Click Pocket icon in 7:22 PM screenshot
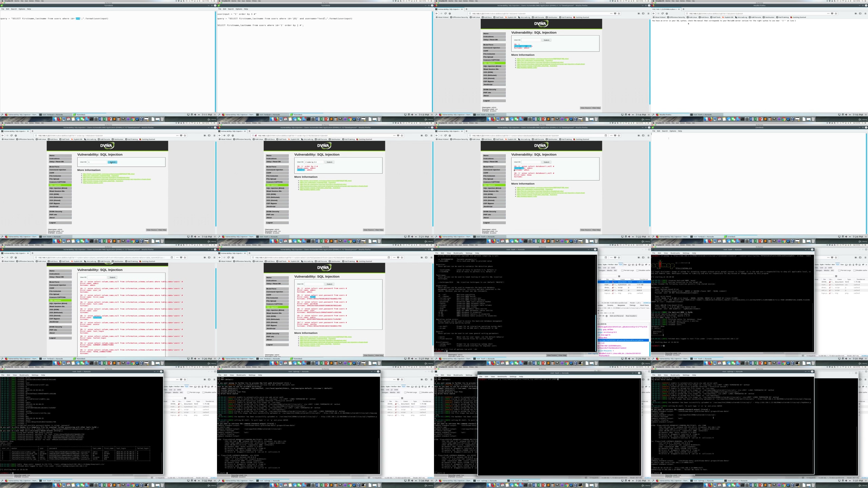Screen dimensions: 868x488 (x=615, y=135)
